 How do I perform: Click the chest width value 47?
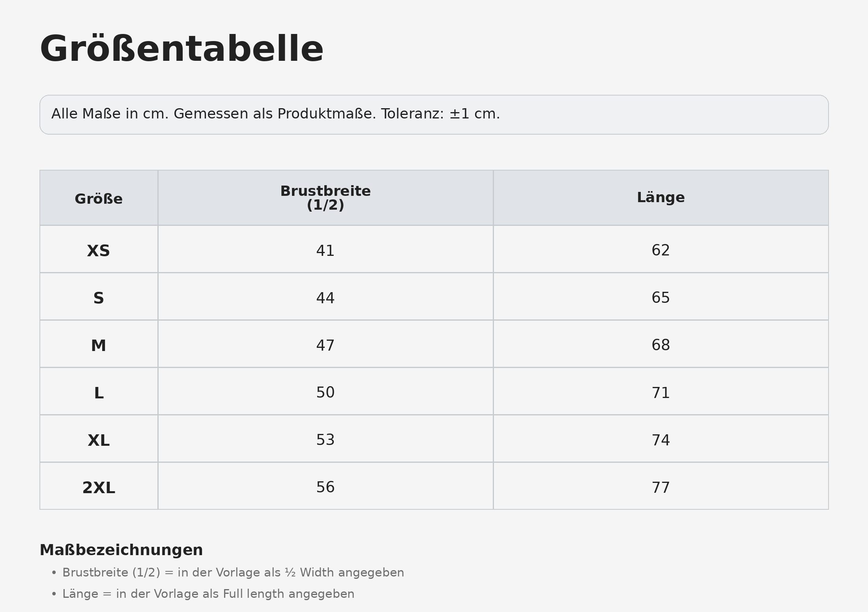tap(325, 345)
